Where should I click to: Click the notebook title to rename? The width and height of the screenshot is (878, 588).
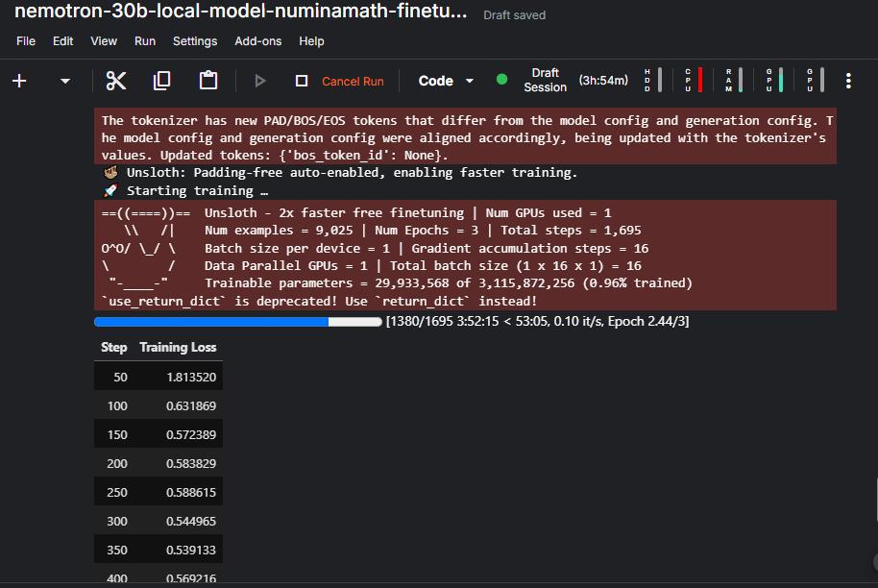coord(240,12)
